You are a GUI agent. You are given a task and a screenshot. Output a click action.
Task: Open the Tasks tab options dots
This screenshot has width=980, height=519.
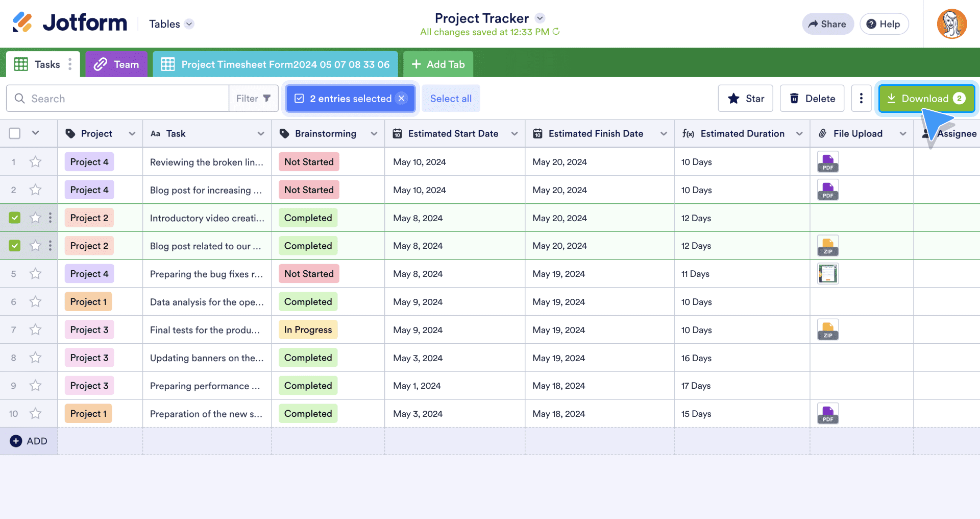click(x=70, y=64)
